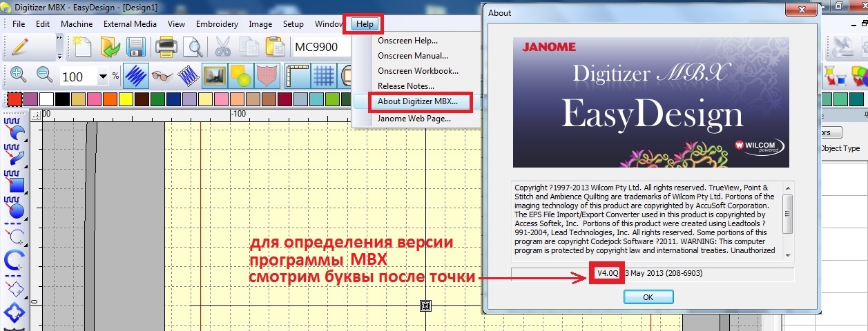The width and height of the screenshot is (868, 331).
Task: Open the Embroidery menu
Action: point(217,24)
